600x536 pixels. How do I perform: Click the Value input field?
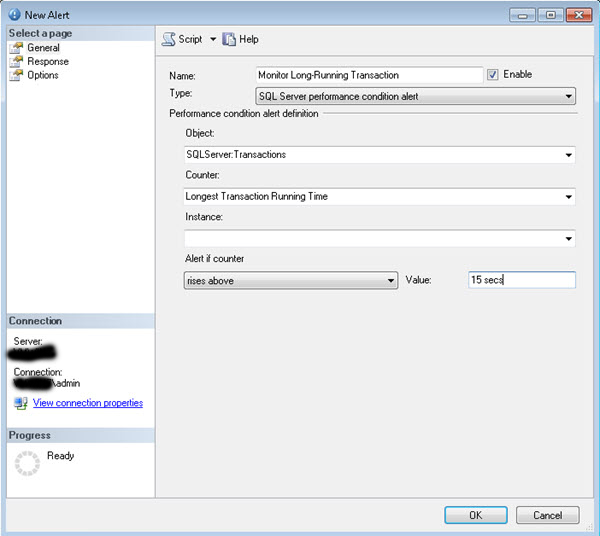(x=521, y=281)
